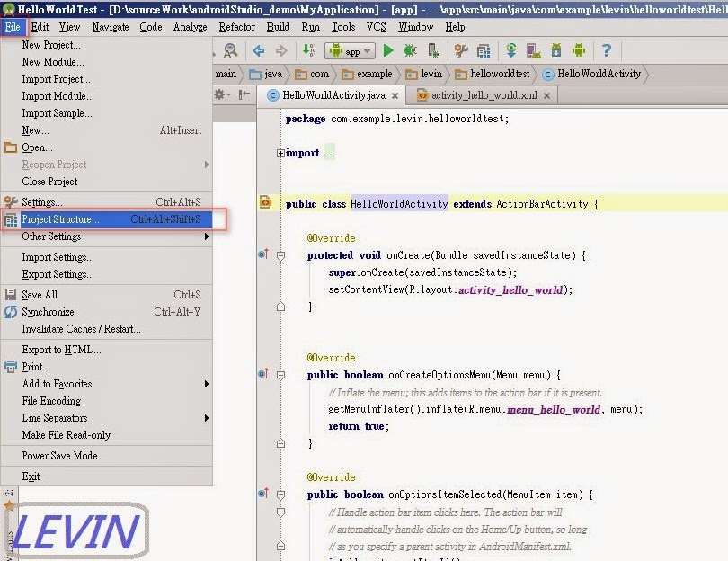Click HelloWorldActivity class breadcrumb
Screen dimensions: 728x561
pyautogui.click(x=592, y=74)
